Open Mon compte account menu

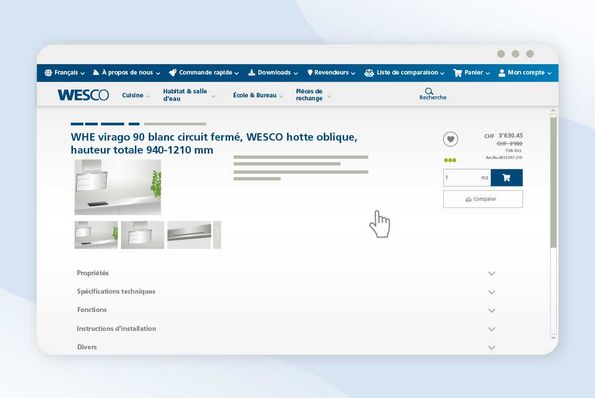point(525,72)
